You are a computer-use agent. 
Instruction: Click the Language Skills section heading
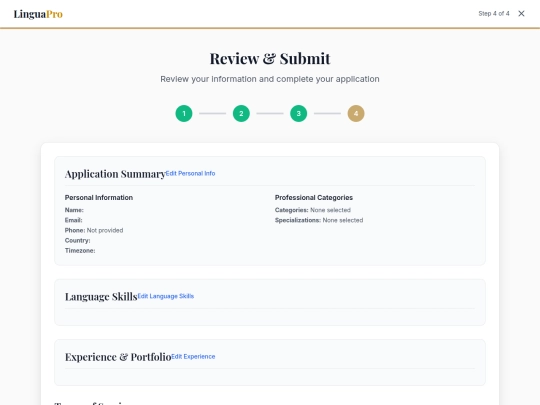click(101, 297)
